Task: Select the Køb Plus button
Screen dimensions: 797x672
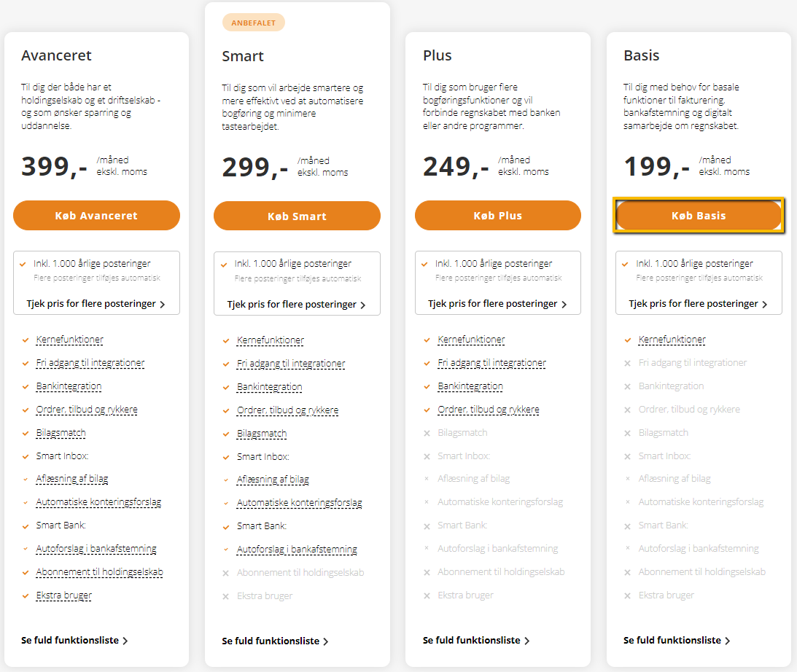Action: (497, 215)
